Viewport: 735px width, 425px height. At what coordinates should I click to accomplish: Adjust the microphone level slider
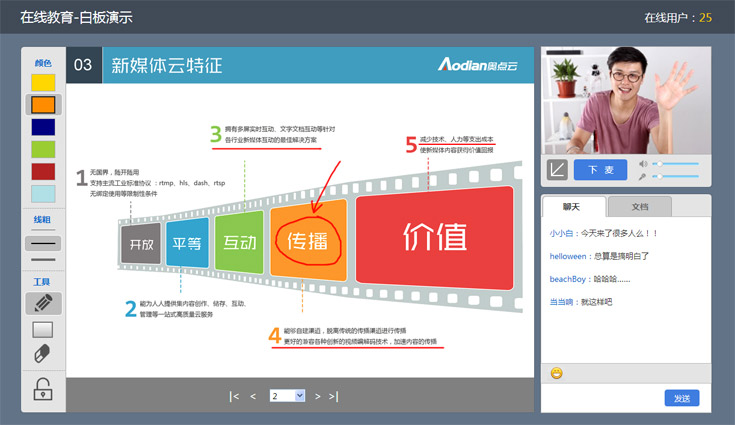[x=675, y=176]
